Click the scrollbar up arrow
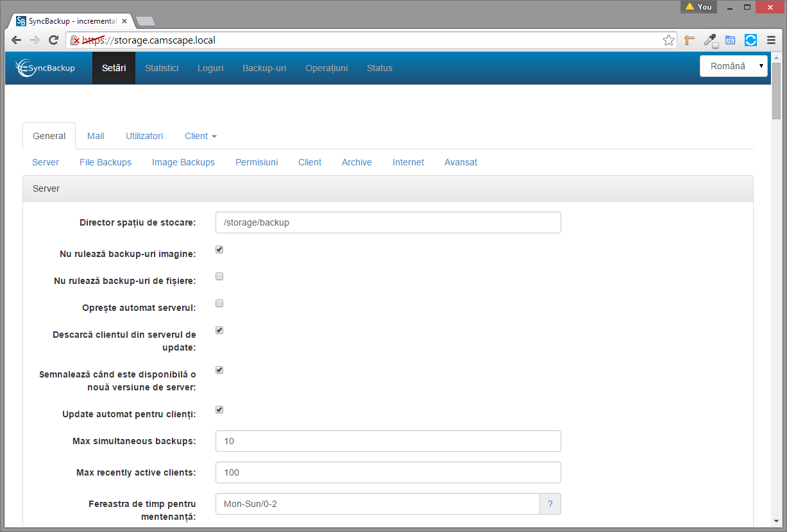The width and height of the screenshot is (787, 532). [x=777, y=57]
